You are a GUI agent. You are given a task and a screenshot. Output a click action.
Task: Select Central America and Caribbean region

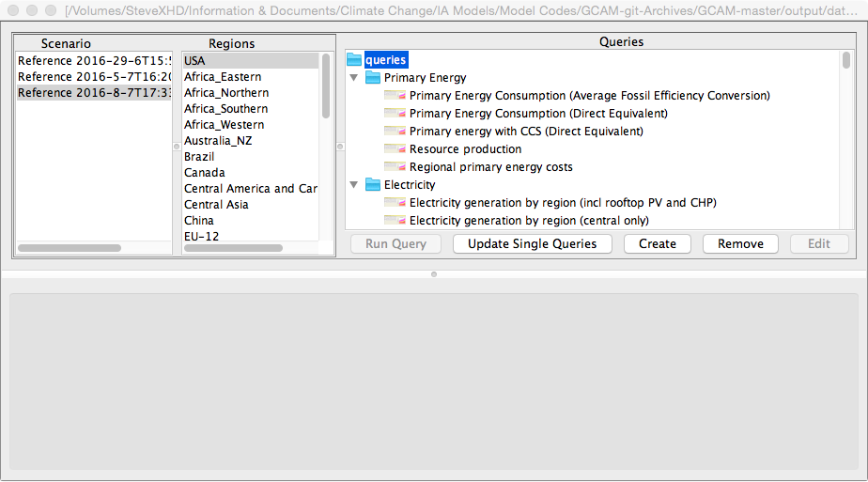tap(251, 189)
